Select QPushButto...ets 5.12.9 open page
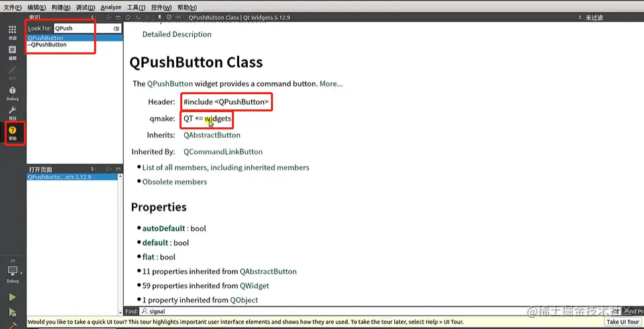This screenshot has width=644, height=329. [72, 177]
